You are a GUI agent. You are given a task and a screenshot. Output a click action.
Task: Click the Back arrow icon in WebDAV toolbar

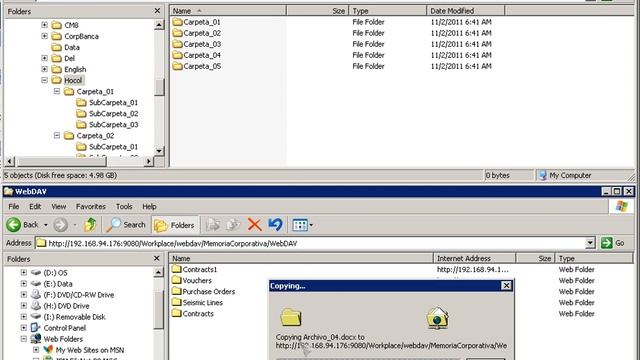point(13,224)
